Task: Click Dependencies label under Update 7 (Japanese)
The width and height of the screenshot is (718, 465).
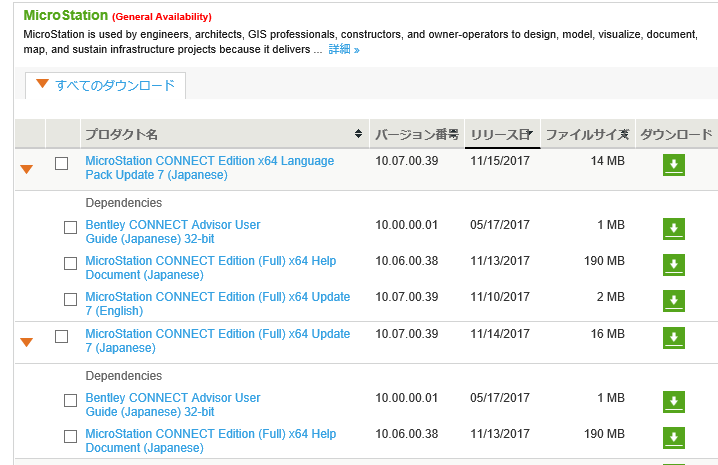Action: pos(124,376)
